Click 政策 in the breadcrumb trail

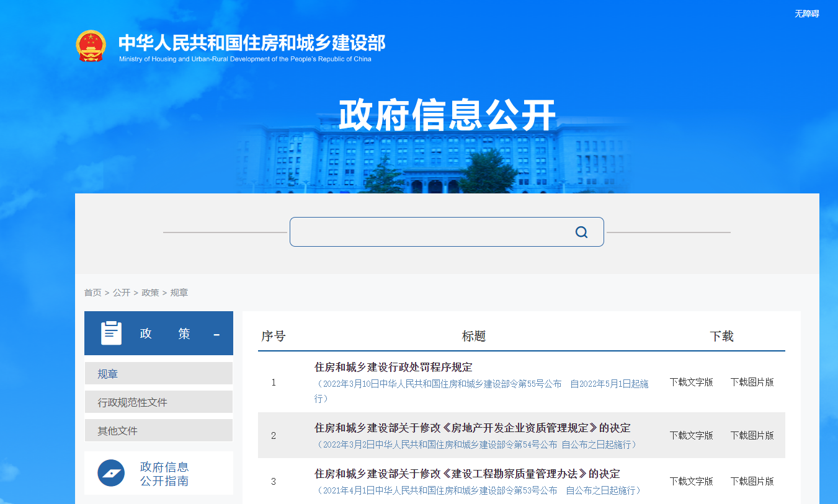pyautogui.click(x=150, y=293)
